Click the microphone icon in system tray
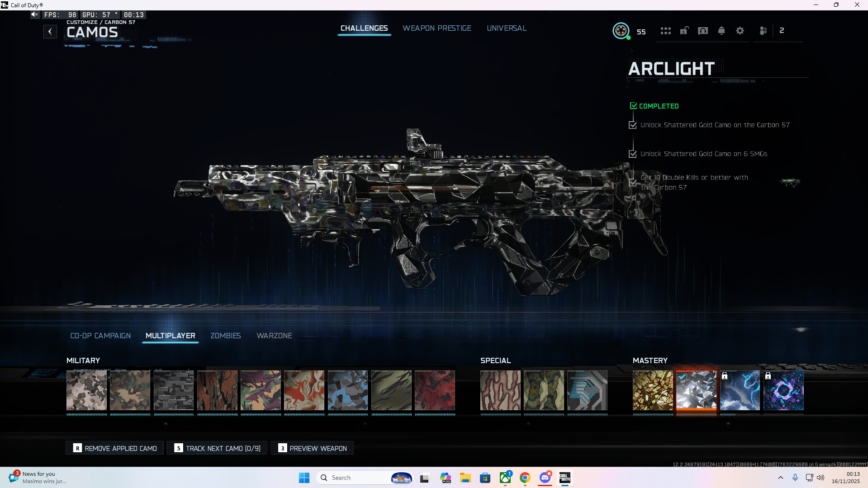Screen dimensions: 868x488 (795, 478)
